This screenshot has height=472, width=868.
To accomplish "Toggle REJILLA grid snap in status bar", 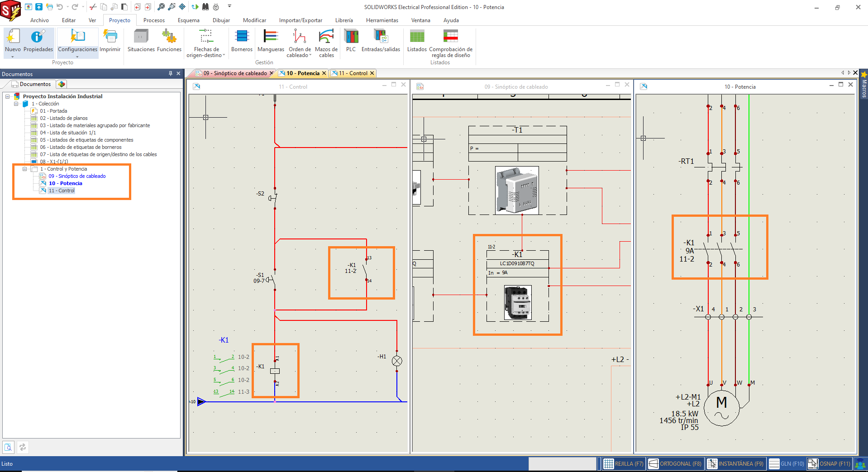I will click(623, 463).
